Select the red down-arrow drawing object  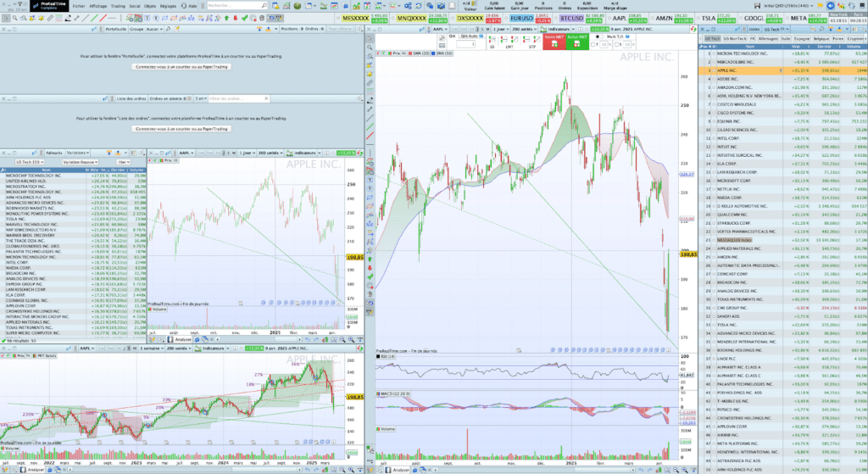pyautogui.click(x=236, y=19)
